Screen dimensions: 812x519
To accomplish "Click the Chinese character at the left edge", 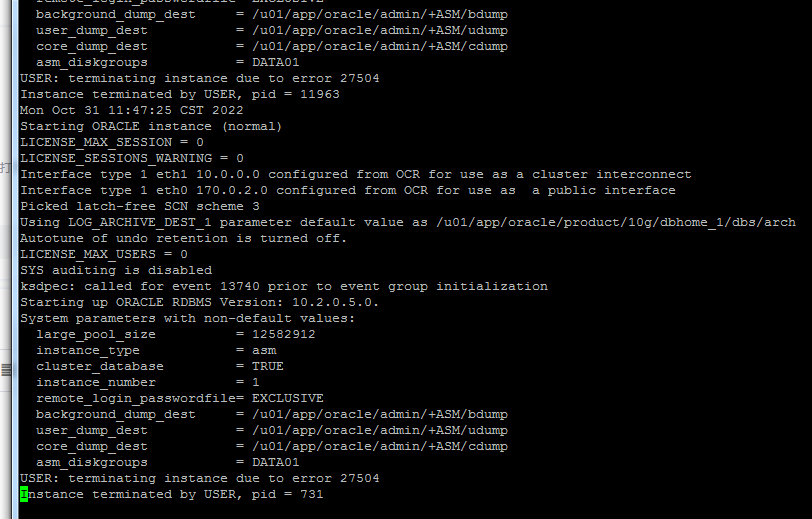I will click(x=5, y=167).
